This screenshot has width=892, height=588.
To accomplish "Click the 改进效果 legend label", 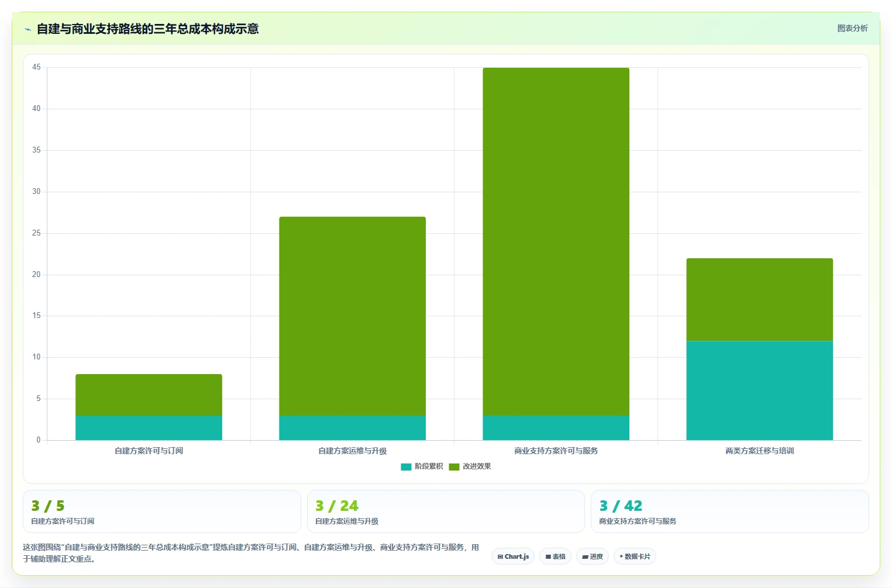I will (477, 466).
